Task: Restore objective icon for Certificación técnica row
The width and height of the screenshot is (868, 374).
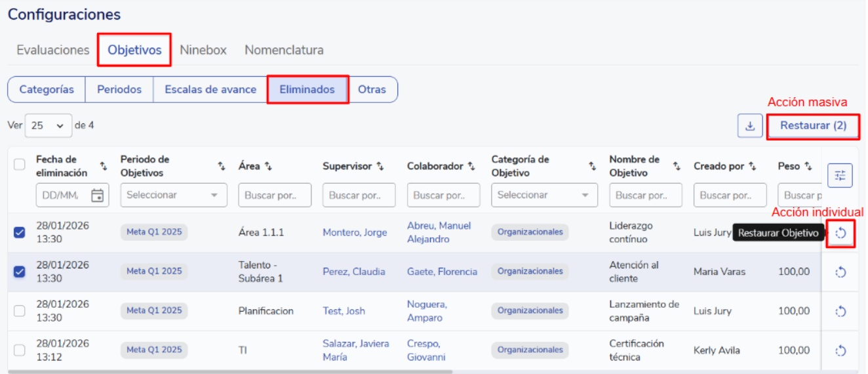Action: pyautogui.click(x=840, y=351)
